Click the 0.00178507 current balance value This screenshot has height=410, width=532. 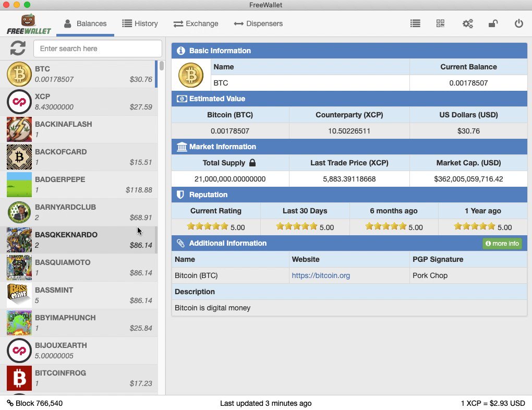(468, 83)
